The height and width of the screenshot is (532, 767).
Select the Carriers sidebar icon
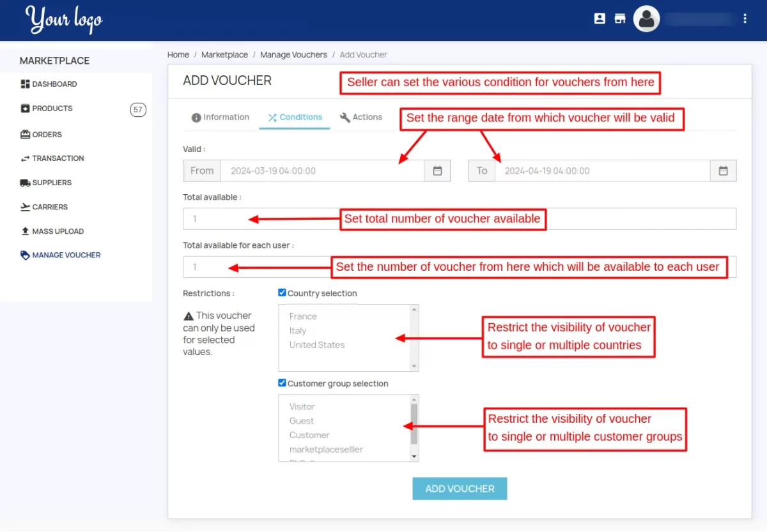coord(49,207)
